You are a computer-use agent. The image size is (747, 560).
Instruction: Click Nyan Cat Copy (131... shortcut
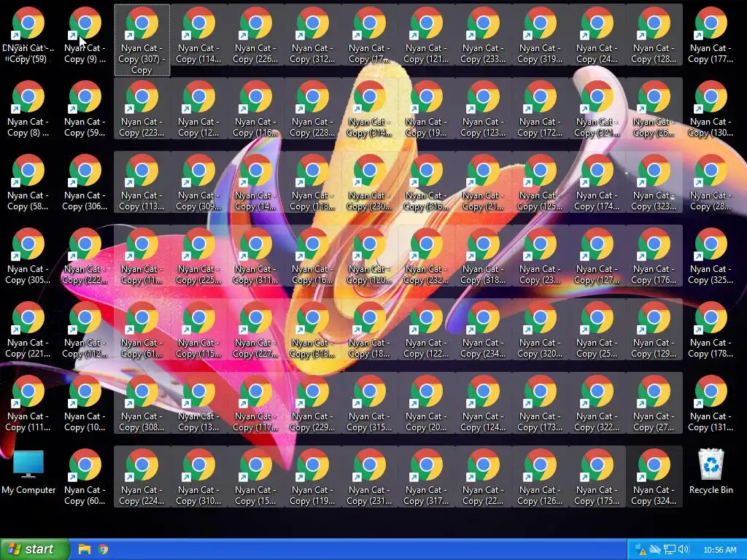tap(711, 403)
